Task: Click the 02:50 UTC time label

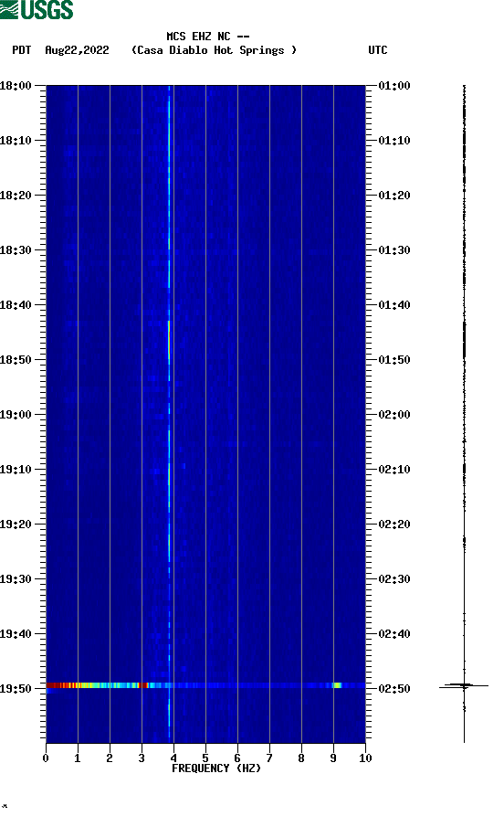Action: [x=394, y=689]
